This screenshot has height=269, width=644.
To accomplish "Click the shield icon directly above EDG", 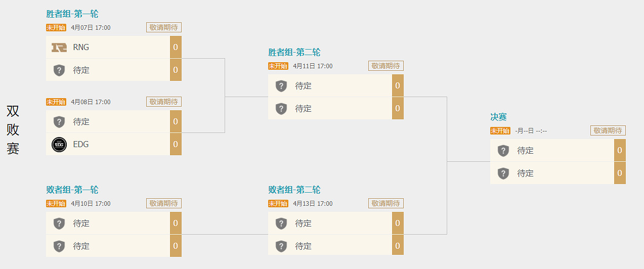I will 59,122.
